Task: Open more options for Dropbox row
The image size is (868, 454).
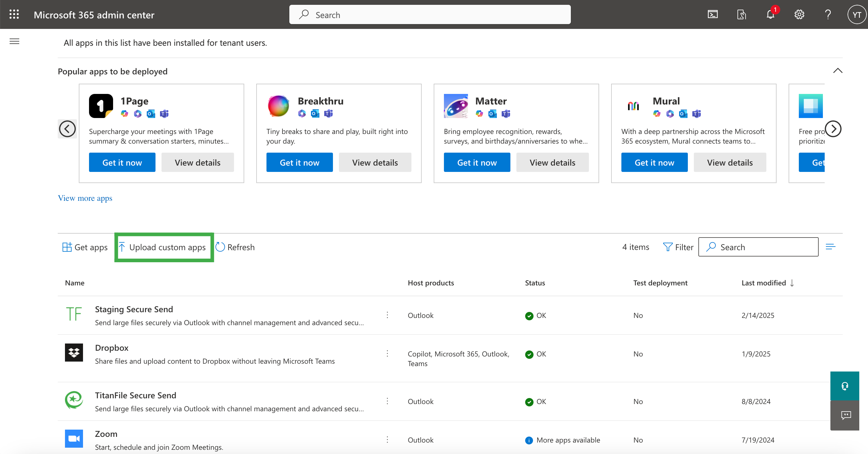Action: coord(387,353)
